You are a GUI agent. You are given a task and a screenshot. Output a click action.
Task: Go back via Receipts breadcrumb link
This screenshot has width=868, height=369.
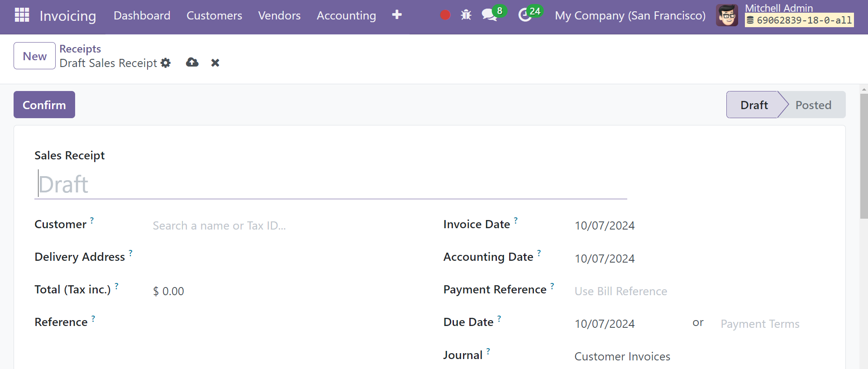tap(80, 48)
